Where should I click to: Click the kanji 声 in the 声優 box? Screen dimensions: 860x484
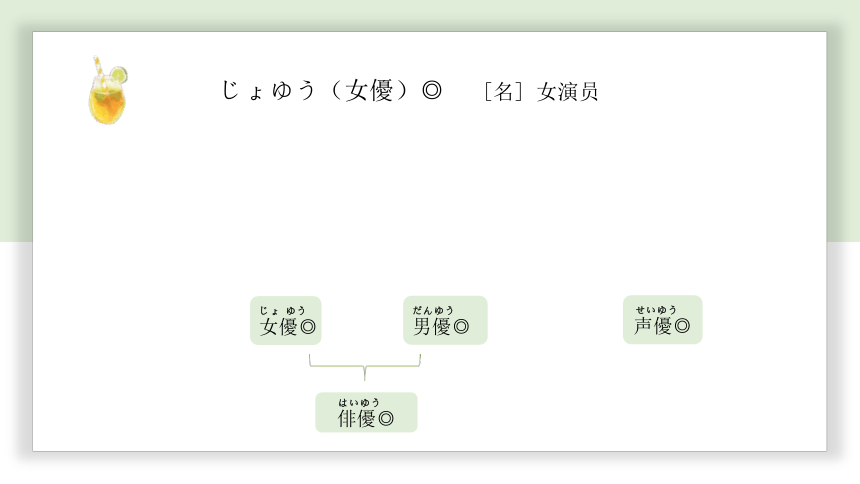pos(643,326)
